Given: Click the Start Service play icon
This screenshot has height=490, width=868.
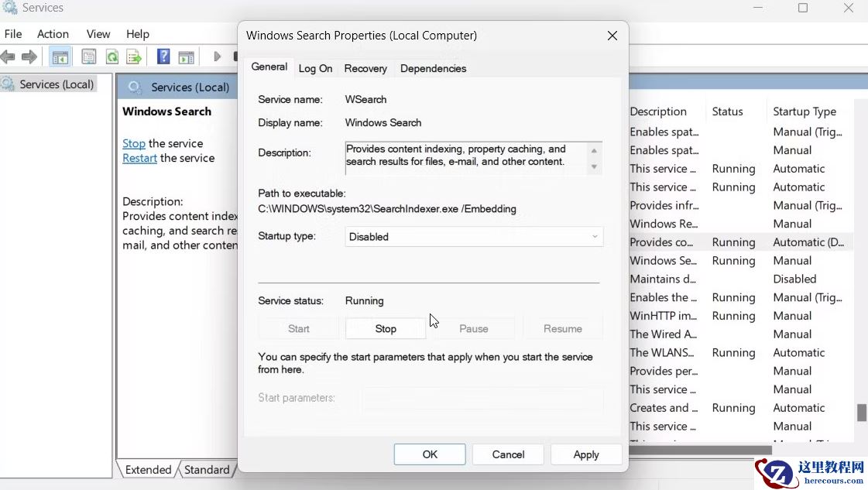Looking at the screenshot, I should [218, 56].
